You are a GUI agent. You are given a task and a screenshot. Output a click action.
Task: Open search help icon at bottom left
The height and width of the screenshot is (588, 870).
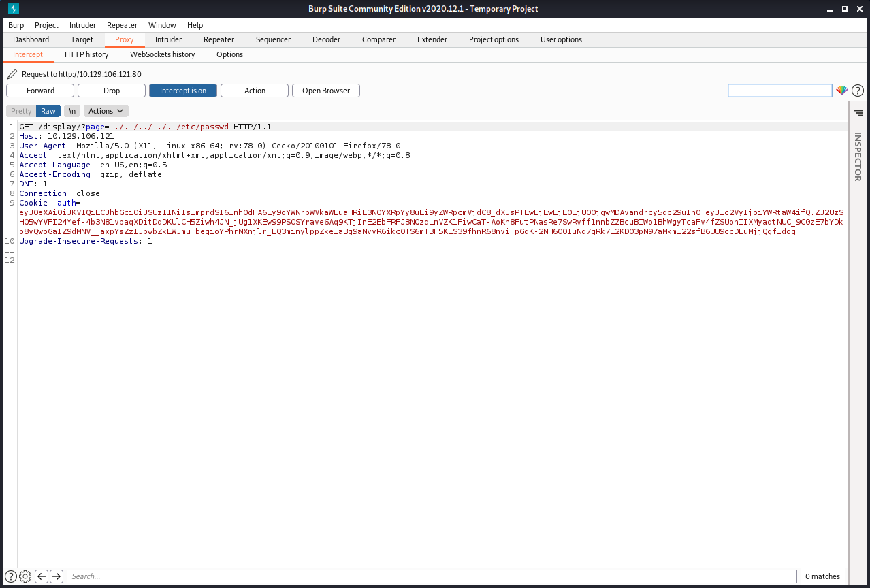coord(11,576)
